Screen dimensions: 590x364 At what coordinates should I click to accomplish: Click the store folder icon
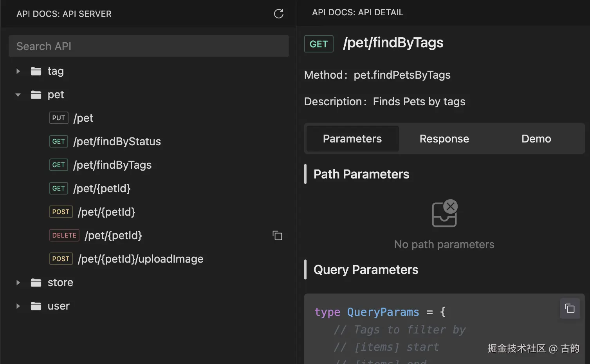click(x=36, y=283)
